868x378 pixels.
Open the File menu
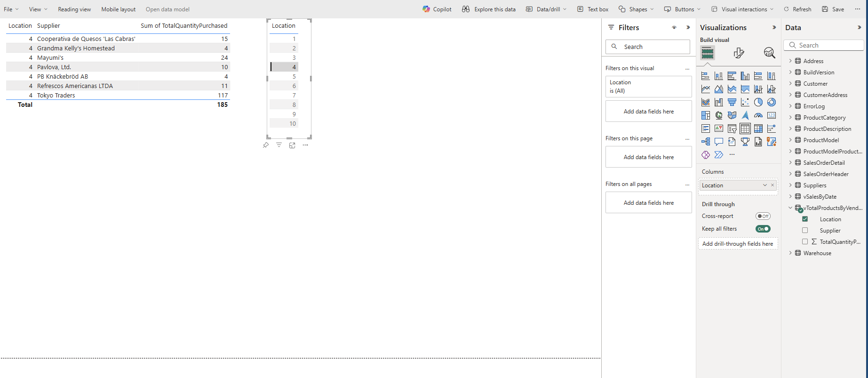point(11,9)
